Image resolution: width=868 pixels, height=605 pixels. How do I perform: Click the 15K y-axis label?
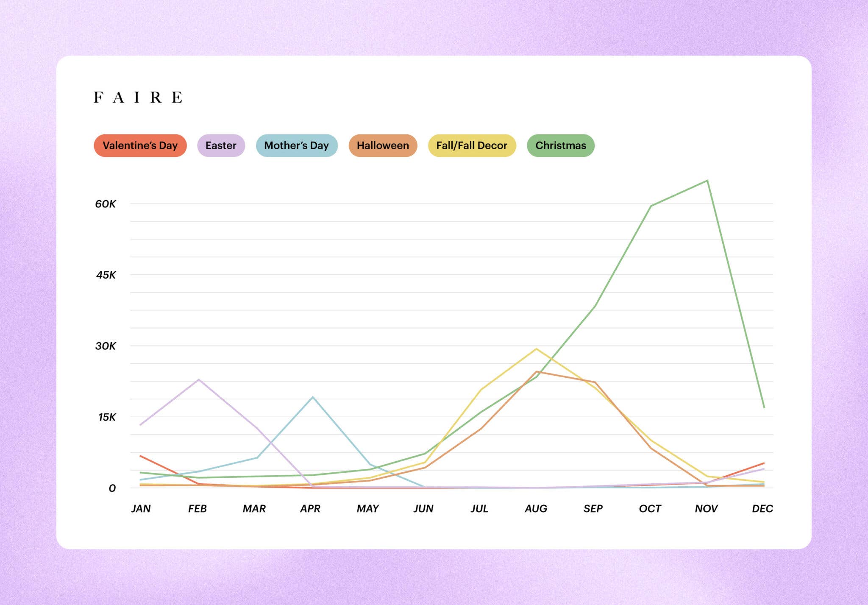click(107, 417)
